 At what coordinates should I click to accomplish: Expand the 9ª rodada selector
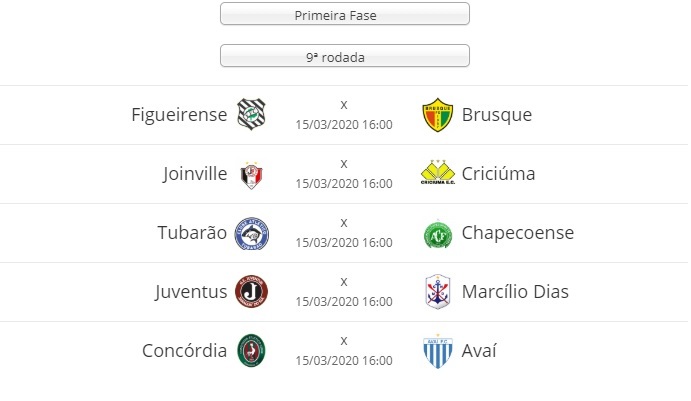coord(345,56)
